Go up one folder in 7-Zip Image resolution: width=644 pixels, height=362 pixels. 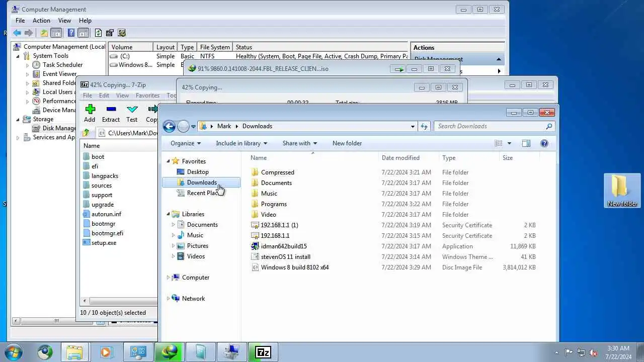click(86, 133)
